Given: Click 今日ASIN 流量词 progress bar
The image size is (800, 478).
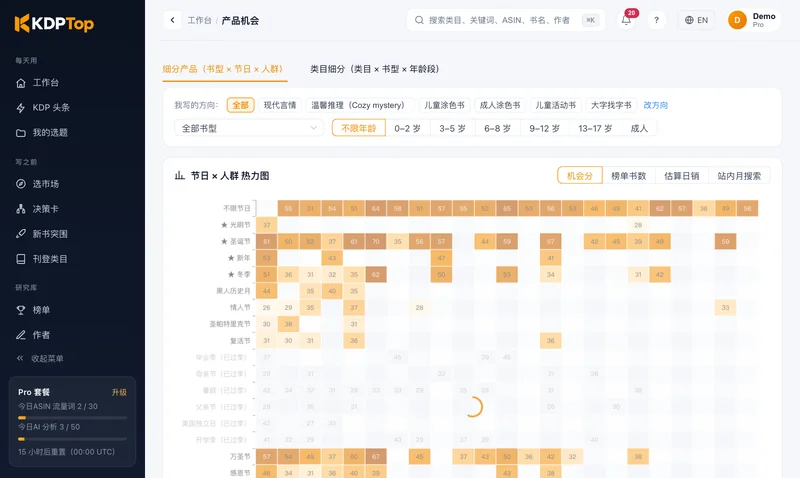Looking at the screenshot, I should click(72, 418).
